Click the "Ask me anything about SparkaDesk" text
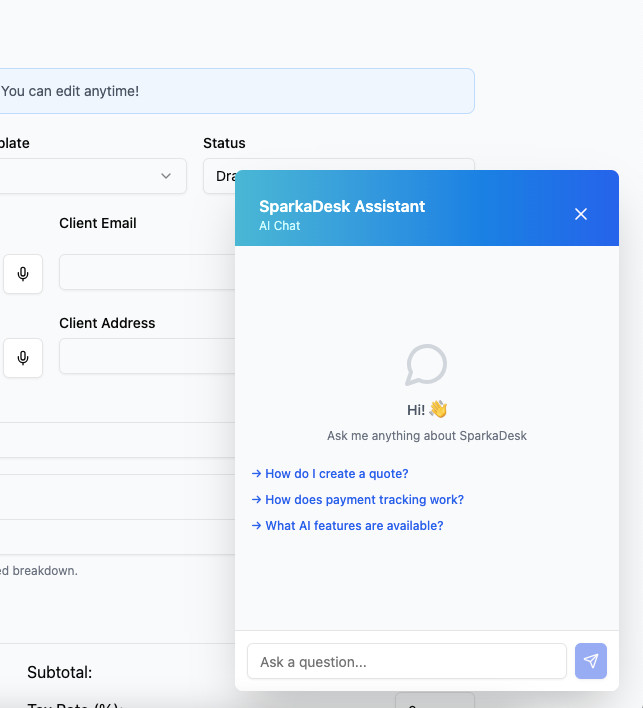Viewport: 643px width, 708px height. (x=427, y=436)
